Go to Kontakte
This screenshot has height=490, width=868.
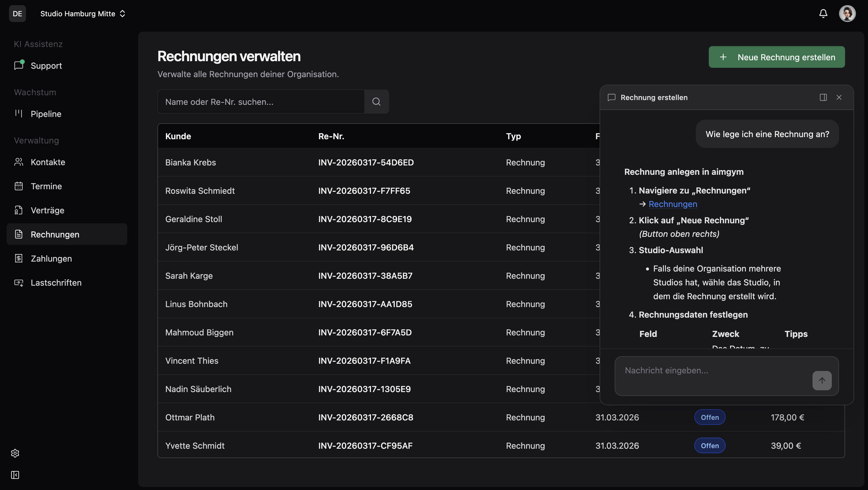click(x=67, y=162)
